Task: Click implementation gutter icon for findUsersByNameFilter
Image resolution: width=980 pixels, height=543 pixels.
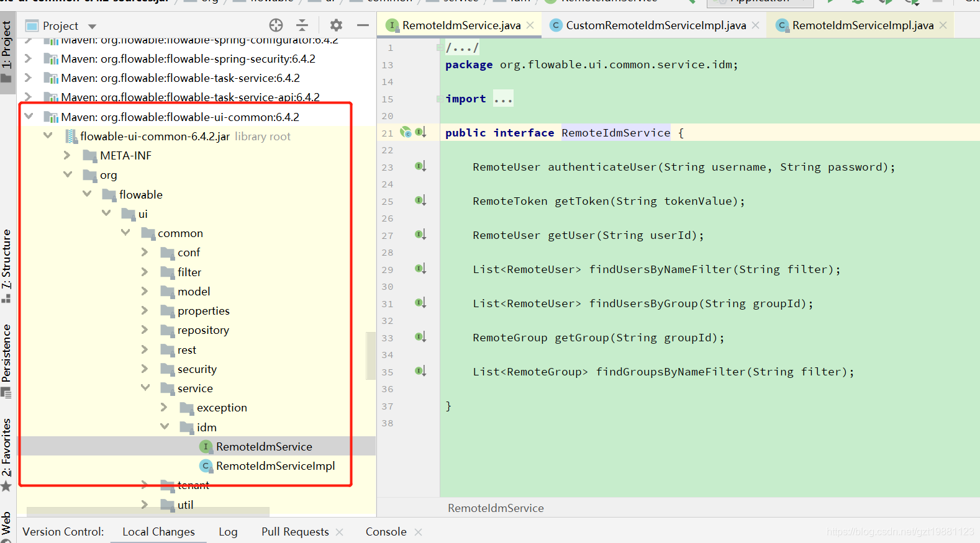Action: coord(420,269)
